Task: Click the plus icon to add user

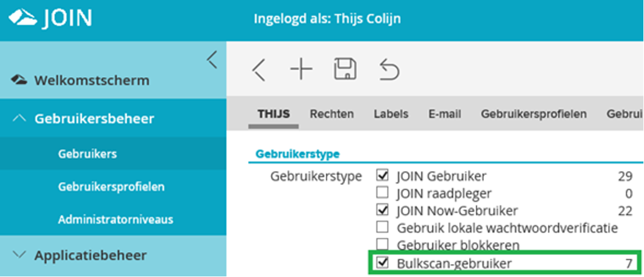Action: [x=301, y=70]
